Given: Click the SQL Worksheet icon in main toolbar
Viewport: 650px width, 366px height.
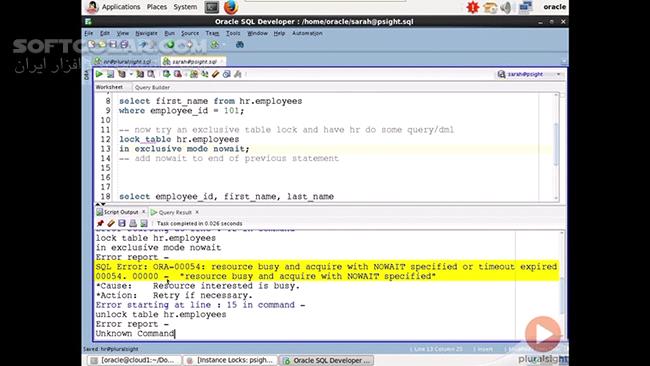Looking at the screenshot, I should [x=214, y=44].
